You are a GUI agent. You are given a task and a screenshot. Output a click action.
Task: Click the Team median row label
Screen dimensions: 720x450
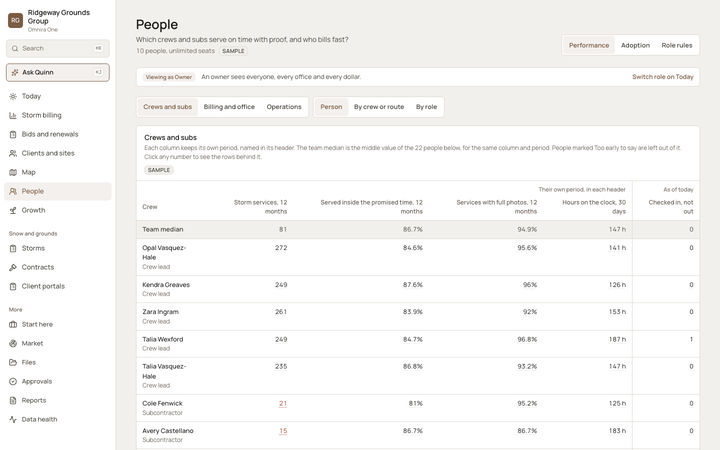(163, 230)
